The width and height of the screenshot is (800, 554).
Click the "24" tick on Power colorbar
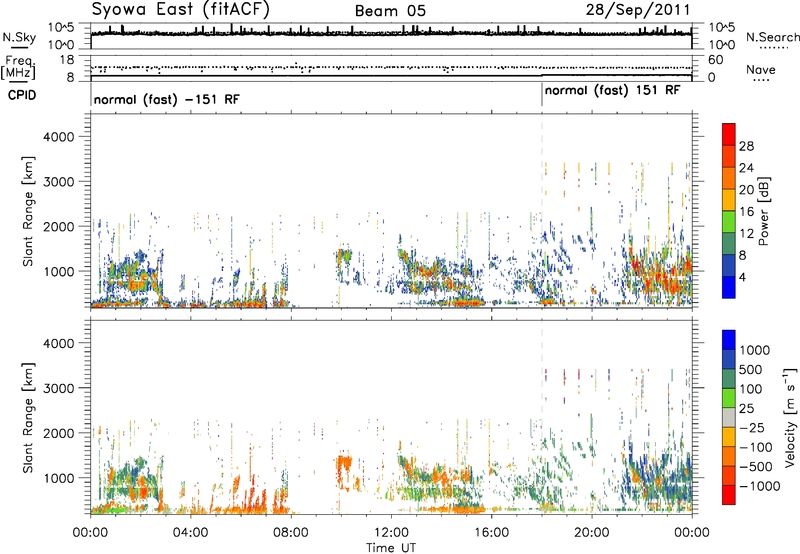pyautogui.click(x=746, y=168)
